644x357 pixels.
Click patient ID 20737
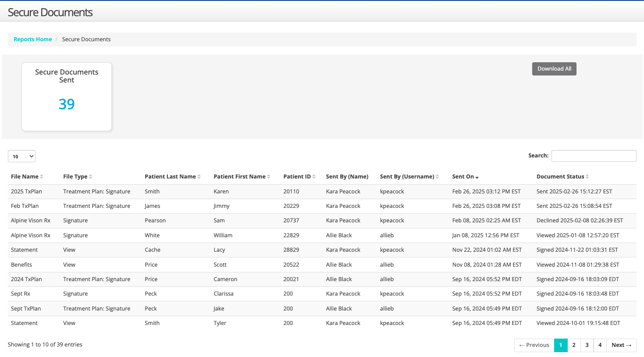pos(291,221)
